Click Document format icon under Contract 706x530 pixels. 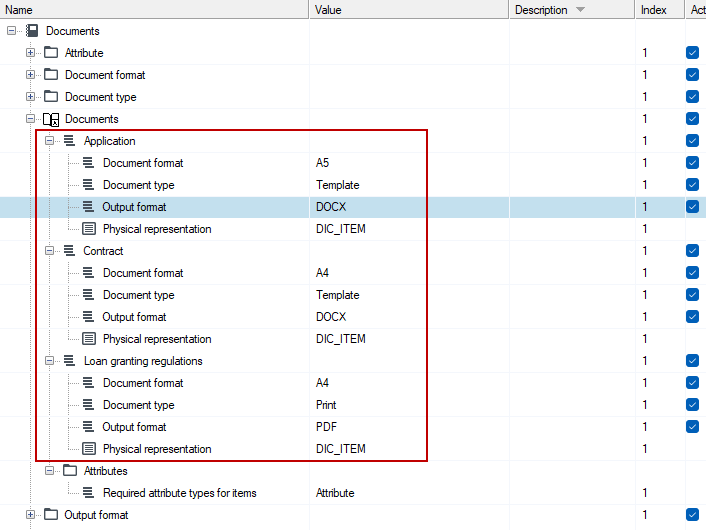pyautogui.click(x=88, y=272)
